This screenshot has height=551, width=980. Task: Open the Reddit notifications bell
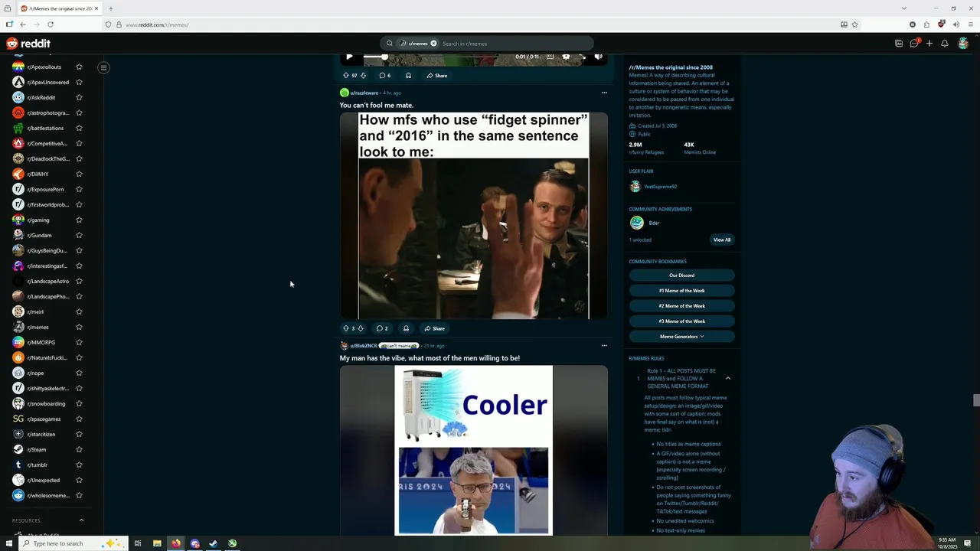(945, 44)
